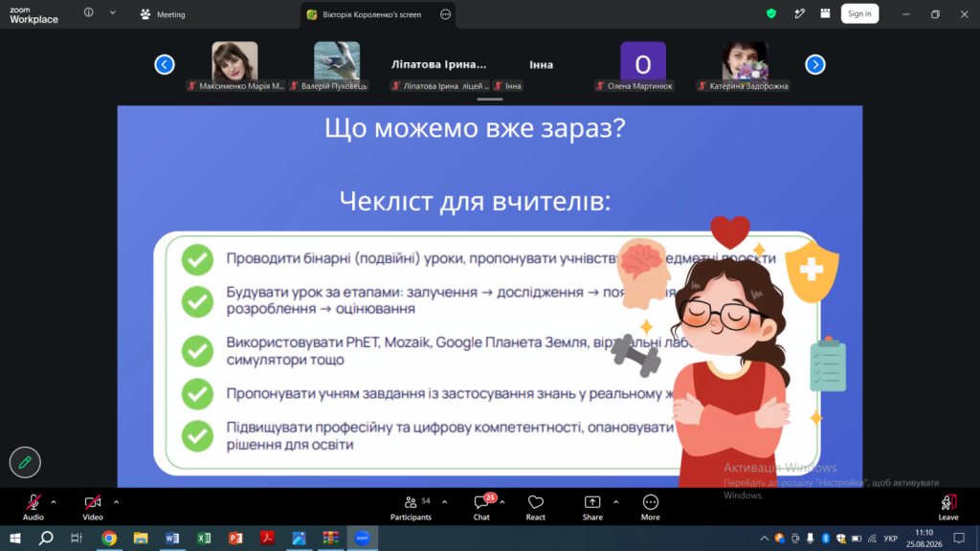Image resolution: width=980 pixels, height=551 pixels.
Task: Select Олена Мартинюк purple avatar tile
Action: click(x=643, y=61)
